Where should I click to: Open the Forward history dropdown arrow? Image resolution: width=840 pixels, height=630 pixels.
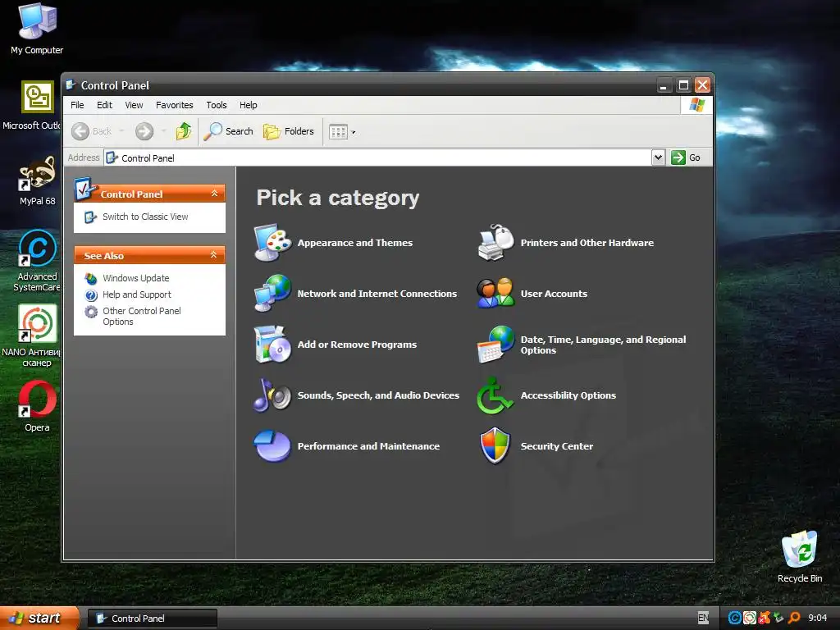pyautogui.click(x=163, y=131)
